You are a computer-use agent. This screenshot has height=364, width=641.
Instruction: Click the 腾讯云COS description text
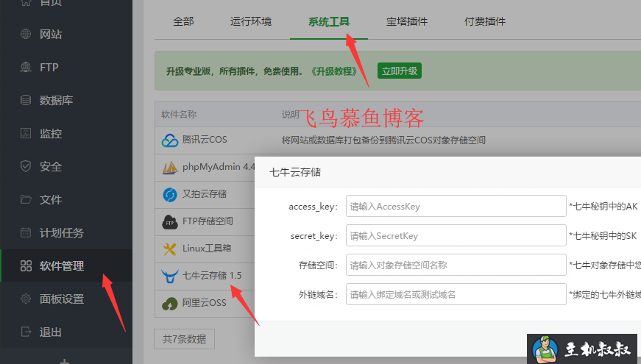click(383, 140)
